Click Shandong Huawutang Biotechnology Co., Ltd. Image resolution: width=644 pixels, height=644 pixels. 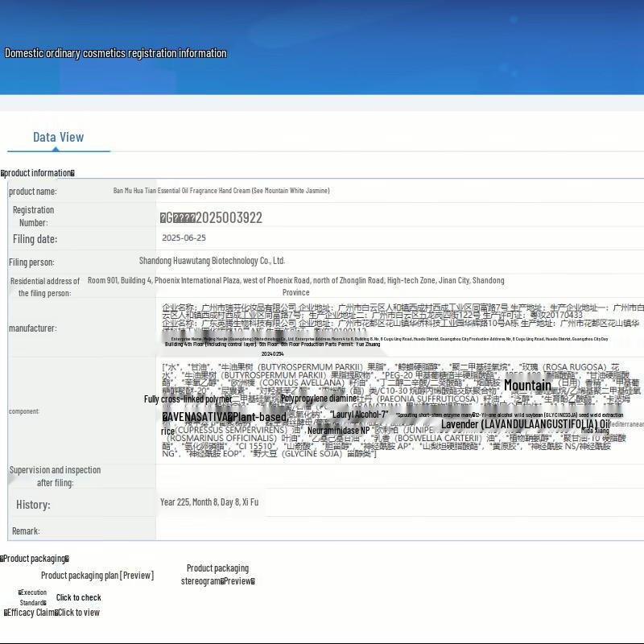212,261
